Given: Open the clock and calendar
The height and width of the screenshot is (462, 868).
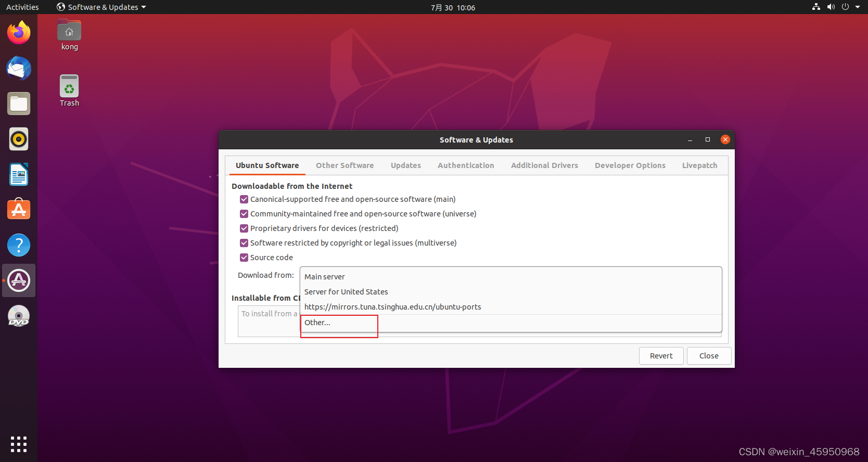Looking at the screenshot, I should [x=453, y=7].
